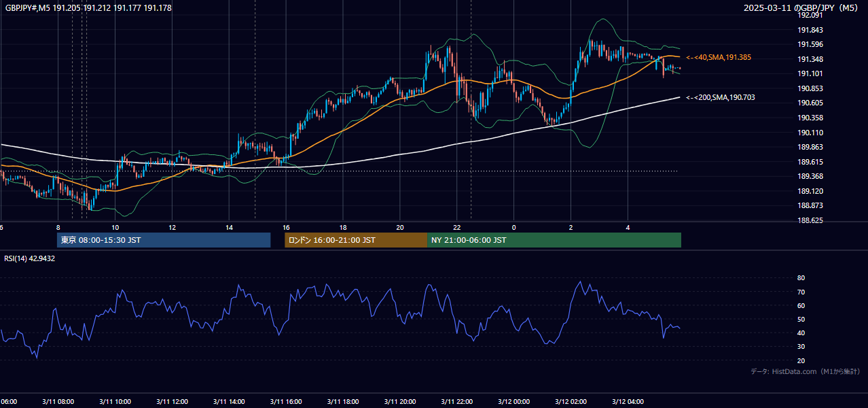Click price axis value 189.863
Screen dimensions: 868x408
(810, 147)
